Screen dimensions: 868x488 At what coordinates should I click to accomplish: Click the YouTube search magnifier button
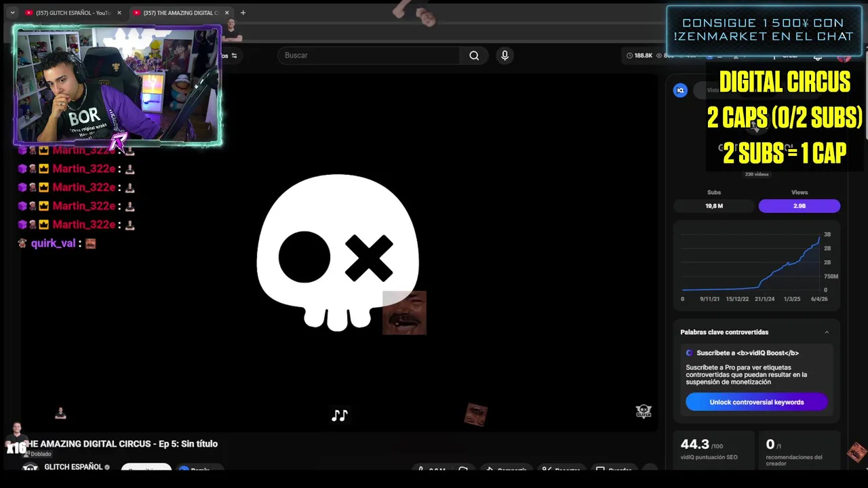tap(474, 56)
